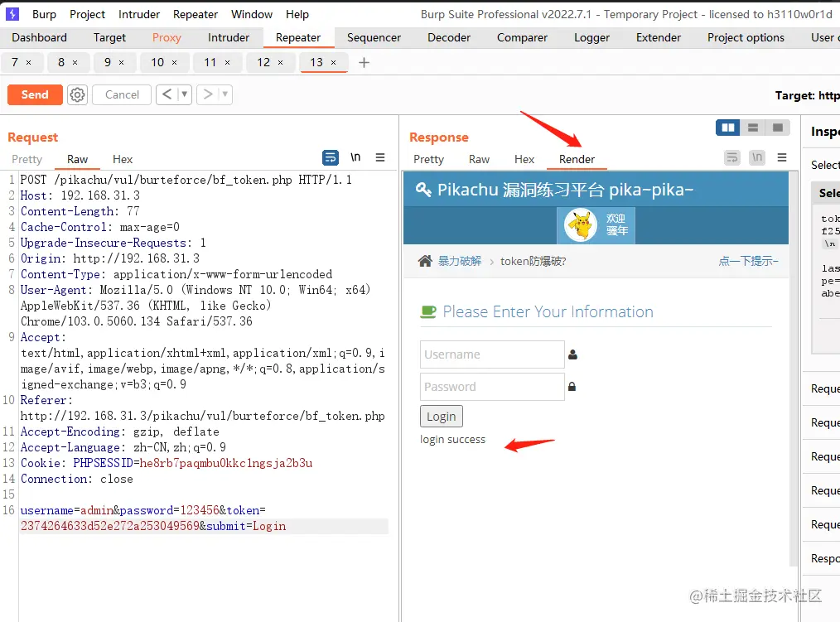Image resolution: width=840 pixels, height=622 pixels.
Task: Click the user icon beside Username field
Action: (572, 354)
